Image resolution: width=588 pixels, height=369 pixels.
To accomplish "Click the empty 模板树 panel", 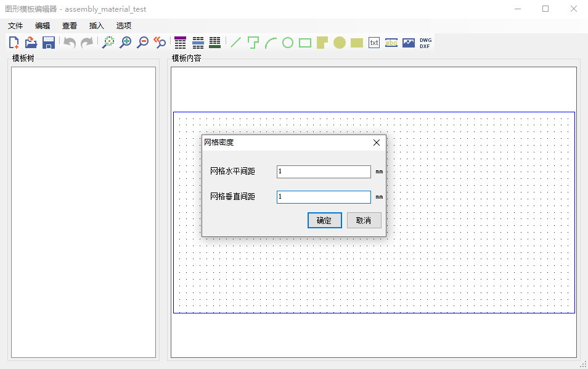I will point(83,212).
